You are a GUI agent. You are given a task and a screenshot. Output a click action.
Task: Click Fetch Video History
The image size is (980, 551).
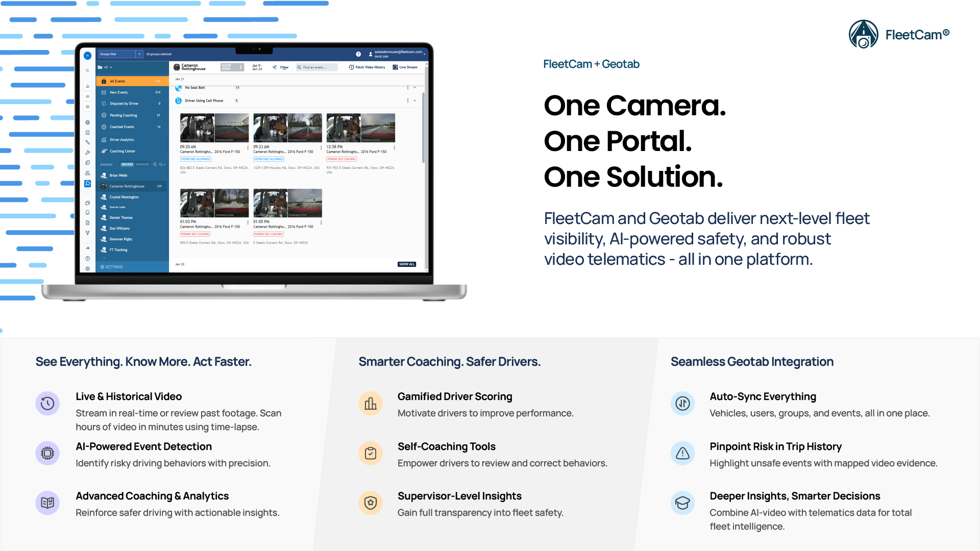pos(367,67)
